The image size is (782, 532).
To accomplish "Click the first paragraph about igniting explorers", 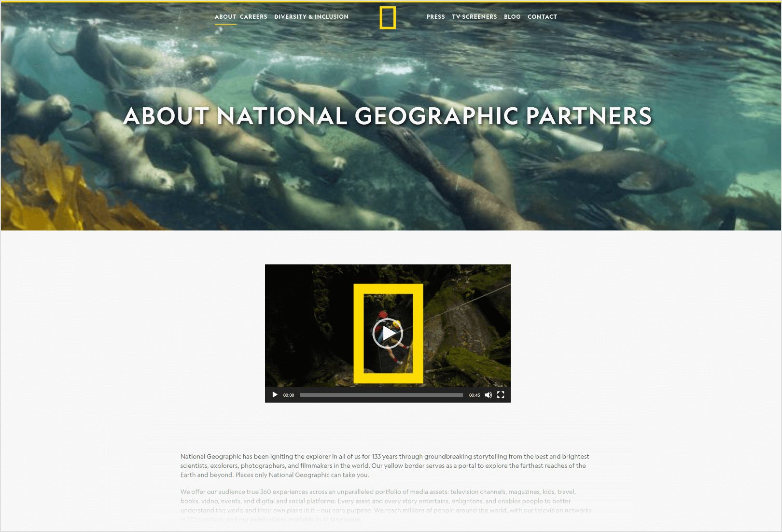I will 385,465.
